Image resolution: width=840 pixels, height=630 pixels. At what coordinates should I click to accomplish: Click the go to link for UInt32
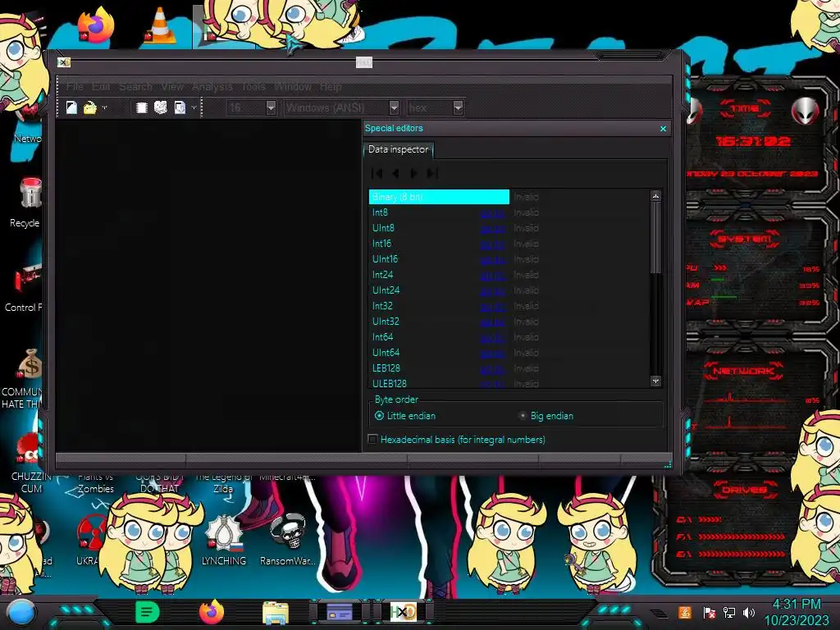click(492, 322)
